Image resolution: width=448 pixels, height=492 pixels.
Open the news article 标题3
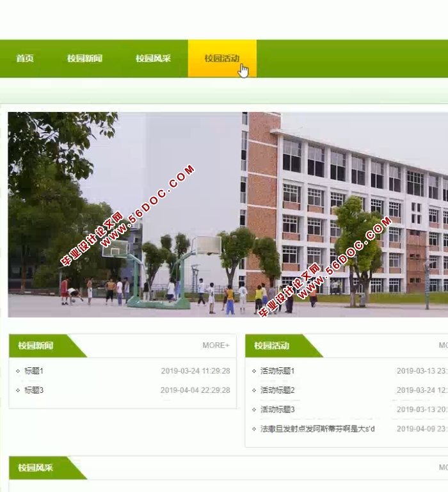coord(34,390)
